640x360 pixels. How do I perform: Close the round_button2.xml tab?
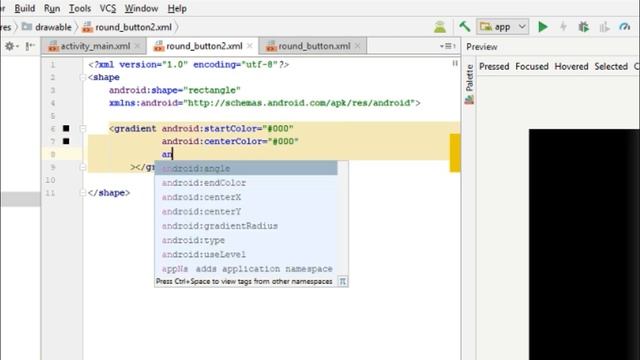click(x=250, y=46)
